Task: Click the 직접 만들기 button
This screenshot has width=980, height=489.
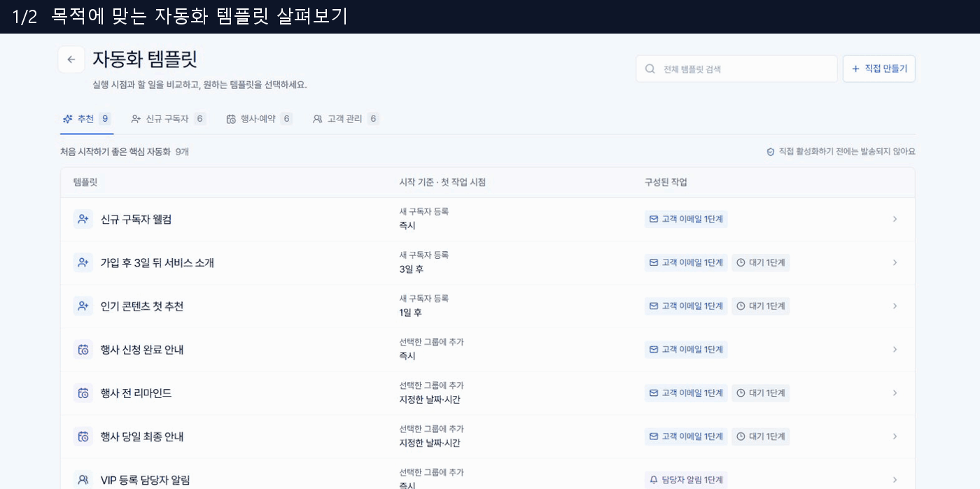Action: pos(879,69)
